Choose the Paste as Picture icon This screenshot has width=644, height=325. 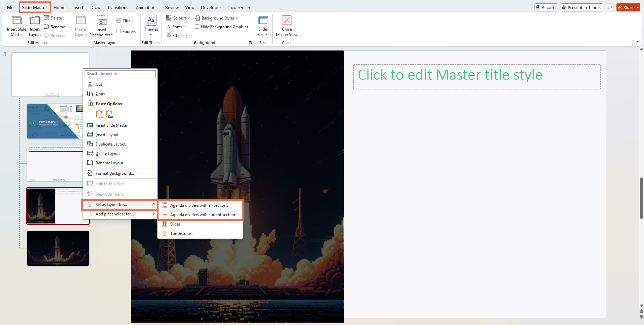pyautogui.click(x=110, y=114)
